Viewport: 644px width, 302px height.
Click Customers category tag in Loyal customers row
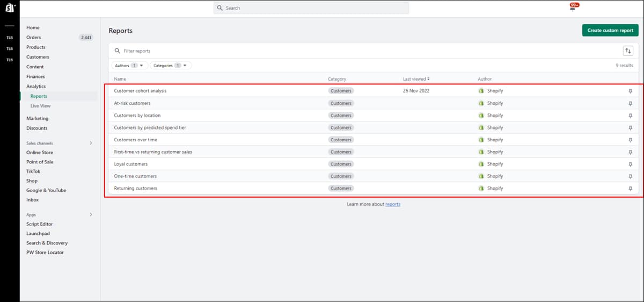[341, 164]
